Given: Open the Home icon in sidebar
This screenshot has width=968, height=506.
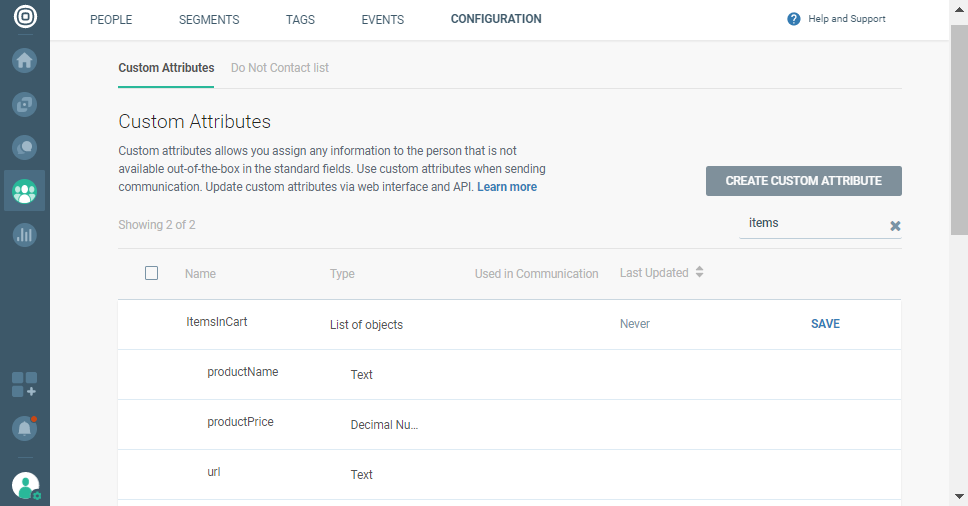Looking at the screenshot, I should point(25,60).
